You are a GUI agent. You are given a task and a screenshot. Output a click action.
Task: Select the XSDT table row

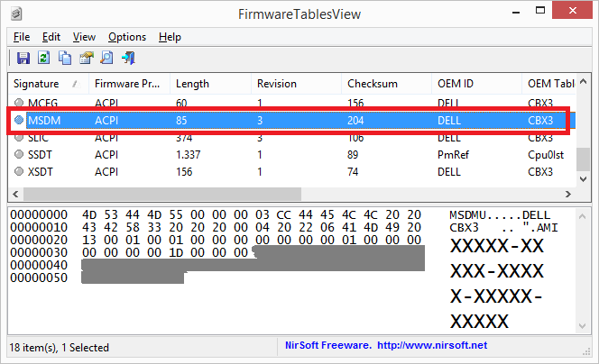(292, 172)
